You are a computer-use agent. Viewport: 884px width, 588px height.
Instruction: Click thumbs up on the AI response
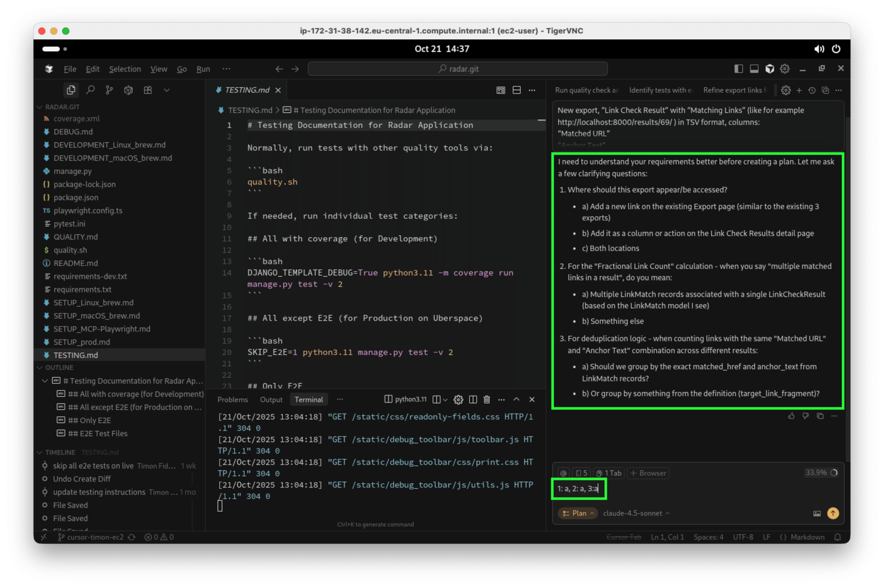click(791, 416)
